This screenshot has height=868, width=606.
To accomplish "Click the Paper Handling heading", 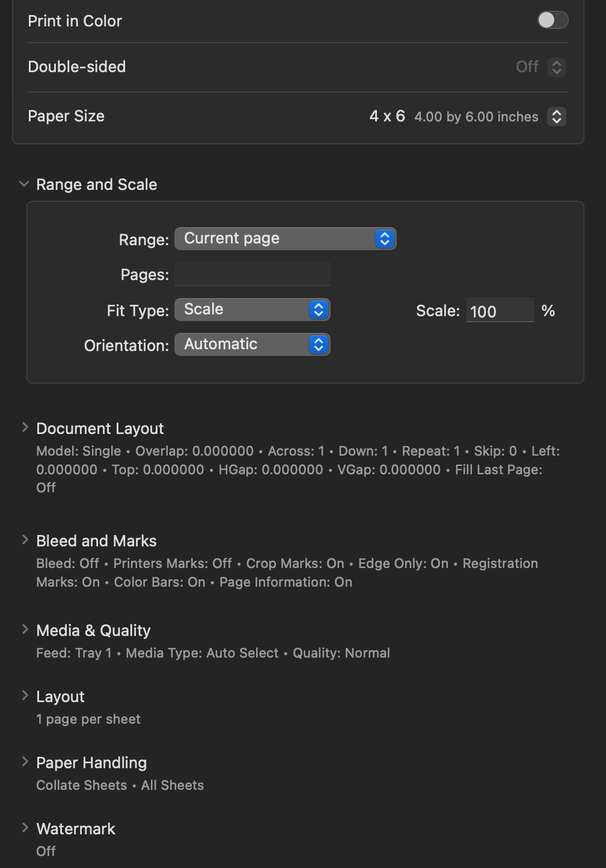I will (x=91, y=763).
